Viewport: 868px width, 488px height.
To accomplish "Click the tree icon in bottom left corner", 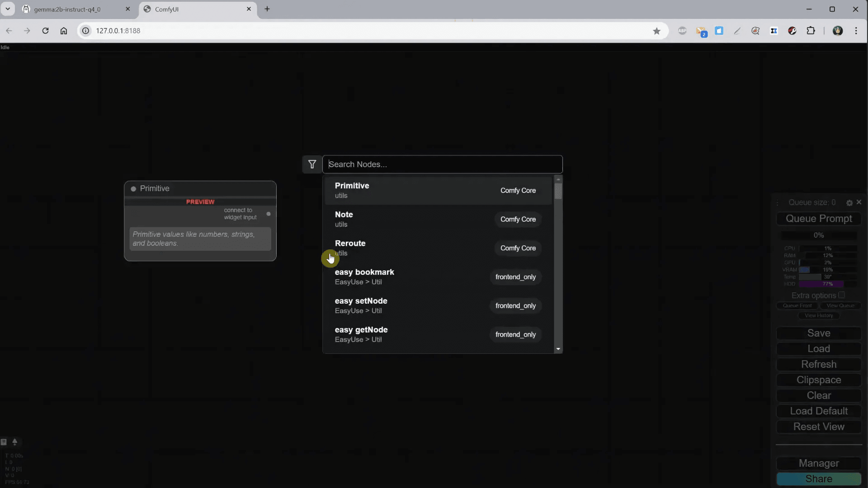I will click(15, 442).
